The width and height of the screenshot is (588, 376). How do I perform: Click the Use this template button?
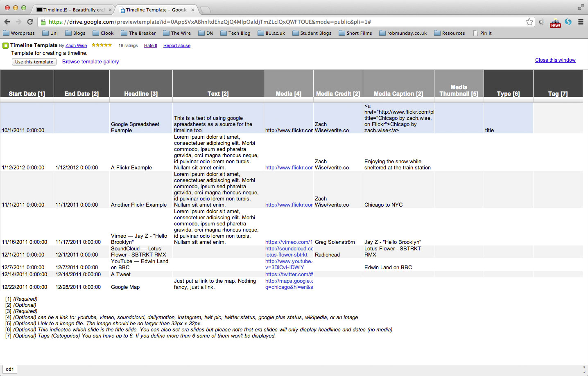pos(34,62)
